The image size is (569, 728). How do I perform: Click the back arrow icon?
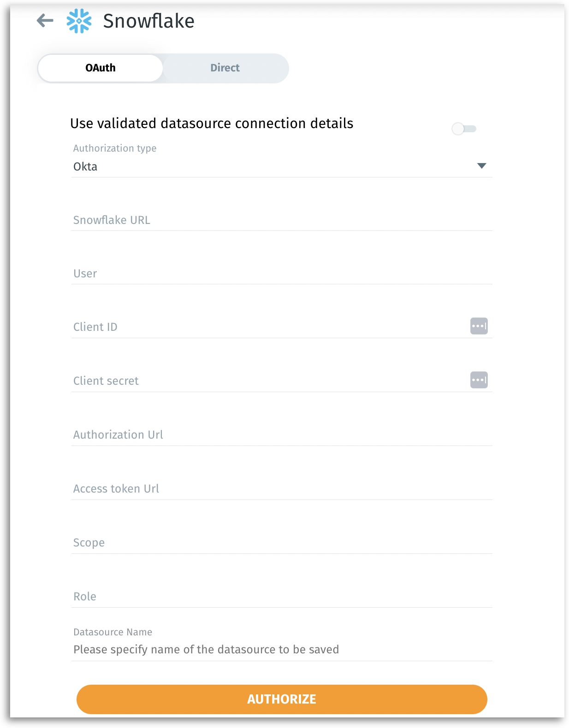[x=45, y=21]
